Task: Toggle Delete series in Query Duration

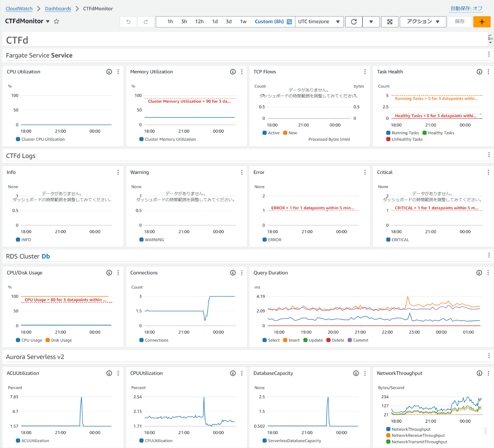Action: tap(335, 340)
